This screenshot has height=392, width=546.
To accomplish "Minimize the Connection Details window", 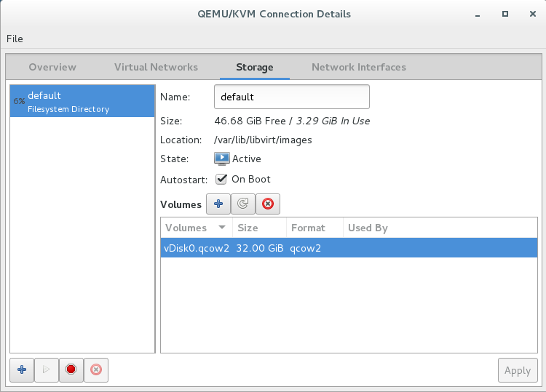I will click(x=478, y=15).
